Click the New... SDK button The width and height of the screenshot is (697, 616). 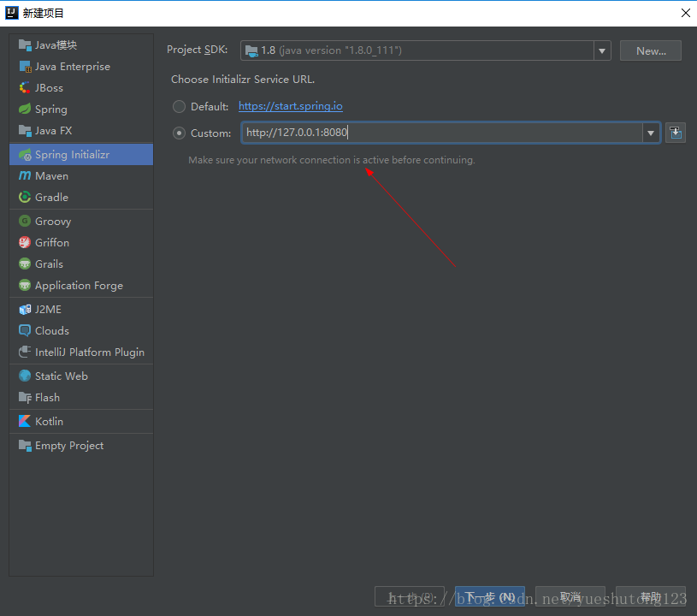pyautogui.click(x=650, y=50)
